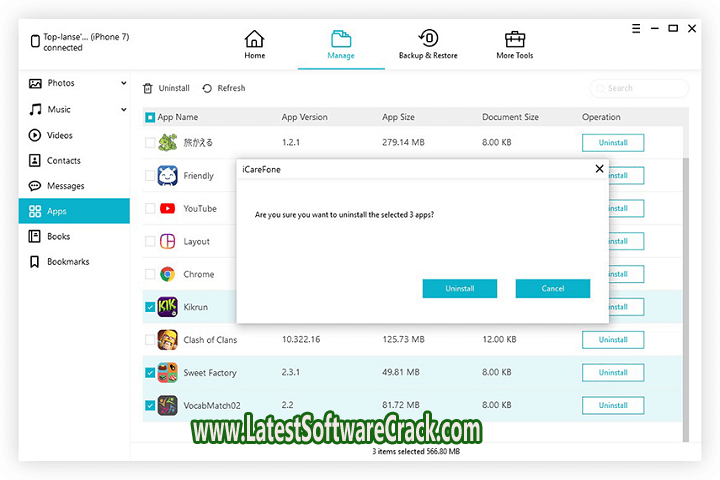Confirm Uninstall in the iCareFone dialog

pyautogui.click(x=460, y=288)
